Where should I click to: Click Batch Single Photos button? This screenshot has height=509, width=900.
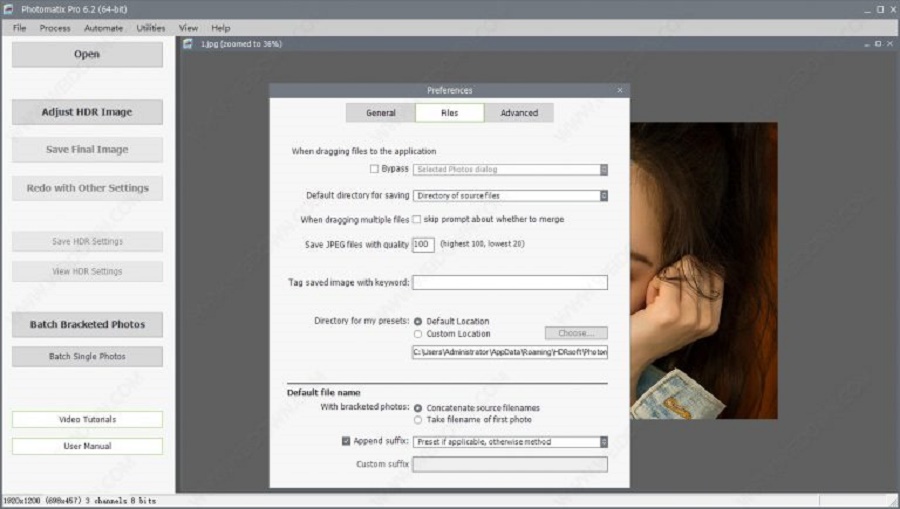[x=87, y=356]
